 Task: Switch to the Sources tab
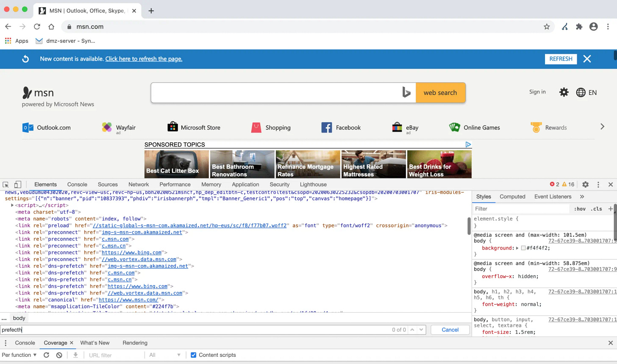click(x=108, y=184)
